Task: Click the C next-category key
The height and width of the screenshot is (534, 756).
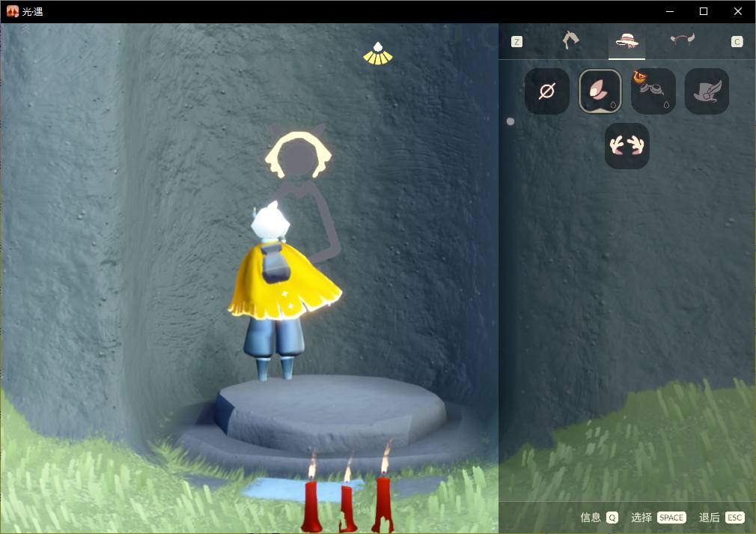Action: pyautogui.click(x=737, y=41)
